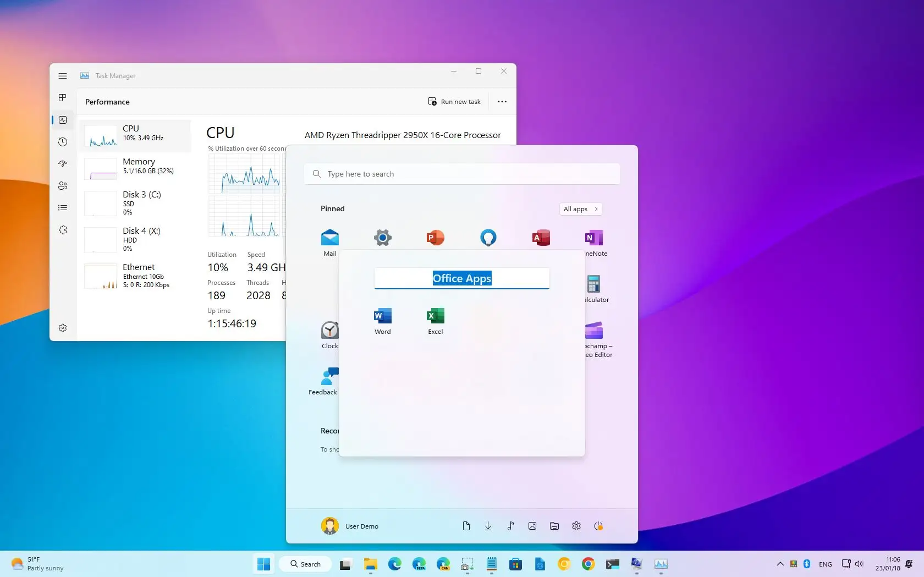Select the Ethernet performance graph
The height and width of the screenshot is (577, 924).
tap(135, 276)
